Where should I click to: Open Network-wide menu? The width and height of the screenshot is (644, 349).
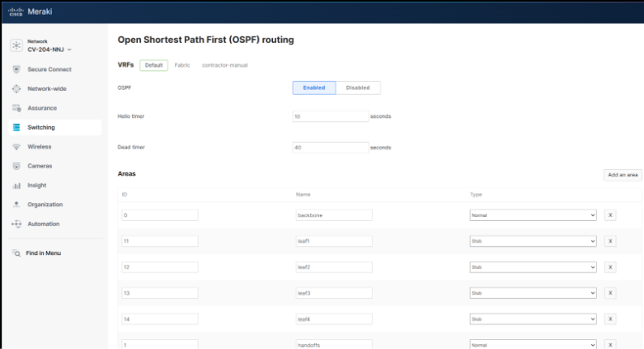pyautogui.click(x=47, y=88)
